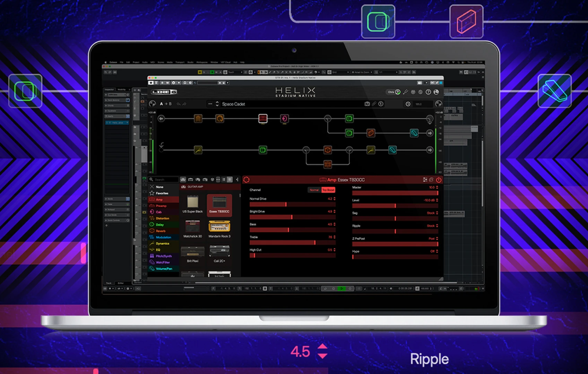Select the pink Cab block in signal flow

284,119
